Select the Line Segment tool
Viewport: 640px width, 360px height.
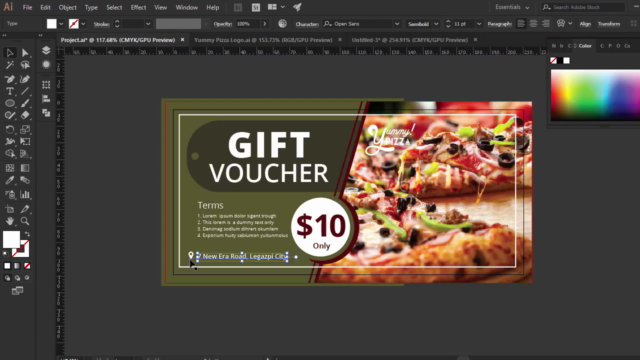(25, 91)
